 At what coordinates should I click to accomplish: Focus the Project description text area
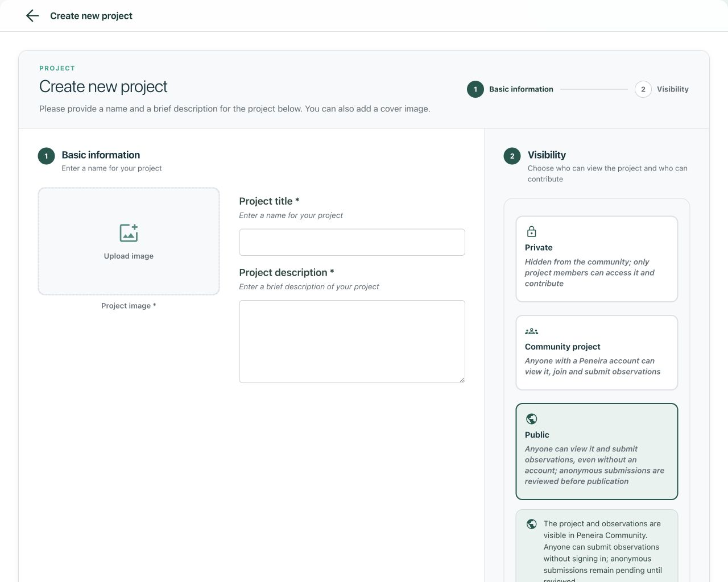point(352,342)
